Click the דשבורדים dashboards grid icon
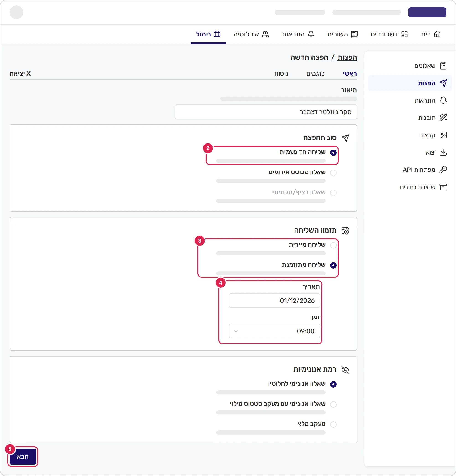456x476 pixels. coord(404,34)
